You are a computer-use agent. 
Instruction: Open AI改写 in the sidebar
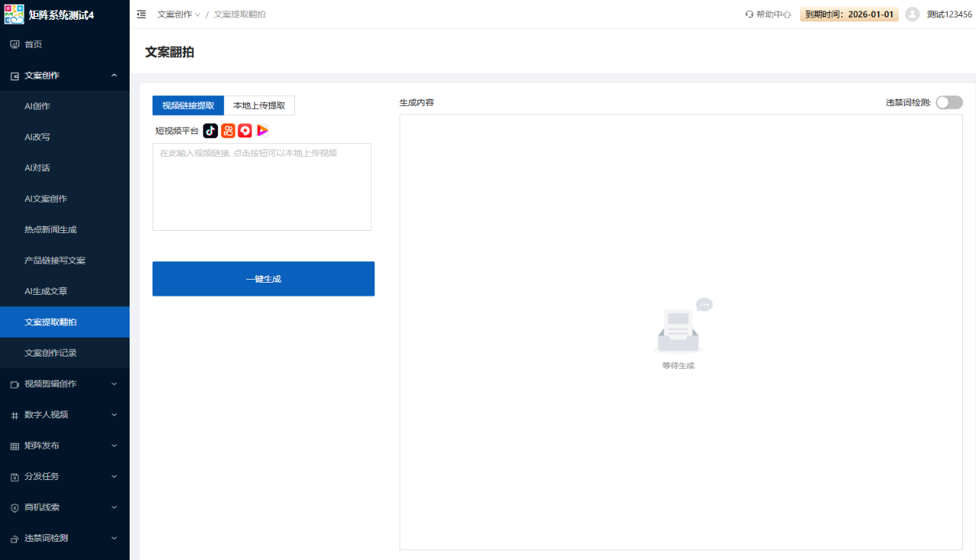point(37,137)
